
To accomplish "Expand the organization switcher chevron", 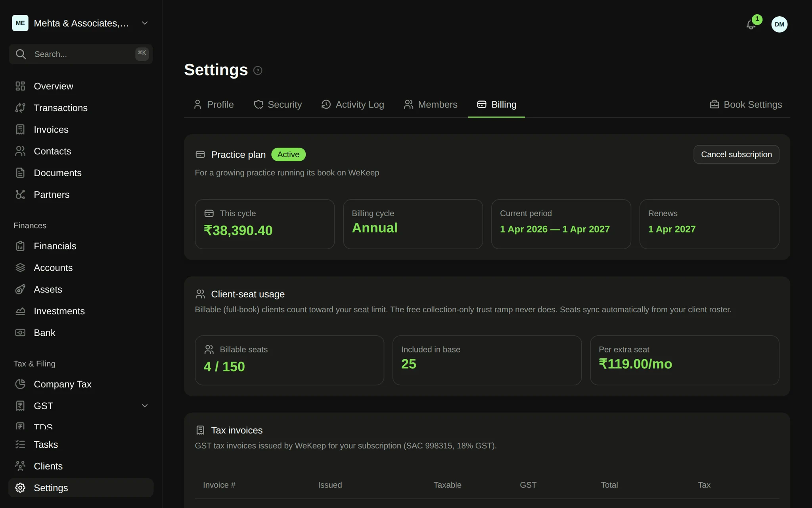I will 145,23.
